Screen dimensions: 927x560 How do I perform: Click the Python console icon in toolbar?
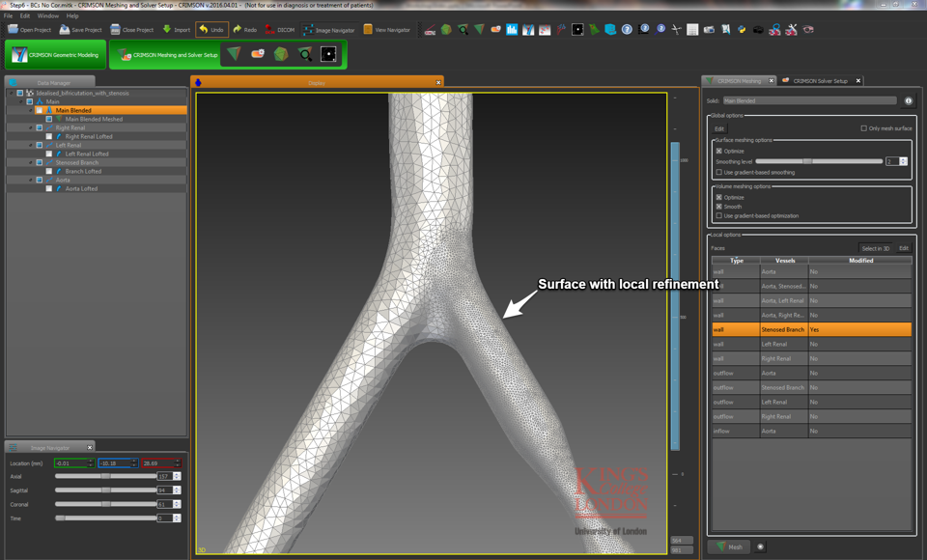point(741,30)
